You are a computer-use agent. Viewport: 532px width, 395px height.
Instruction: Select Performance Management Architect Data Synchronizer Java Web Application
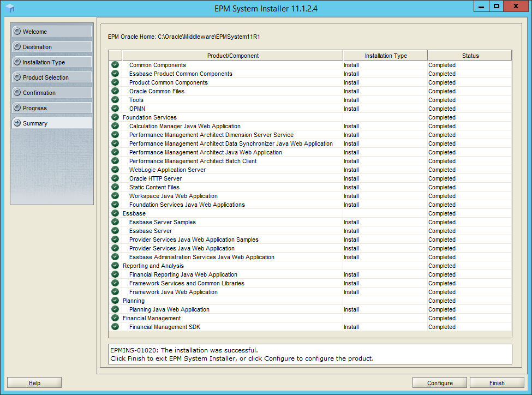pyautogui.click(x=231, y=143)
